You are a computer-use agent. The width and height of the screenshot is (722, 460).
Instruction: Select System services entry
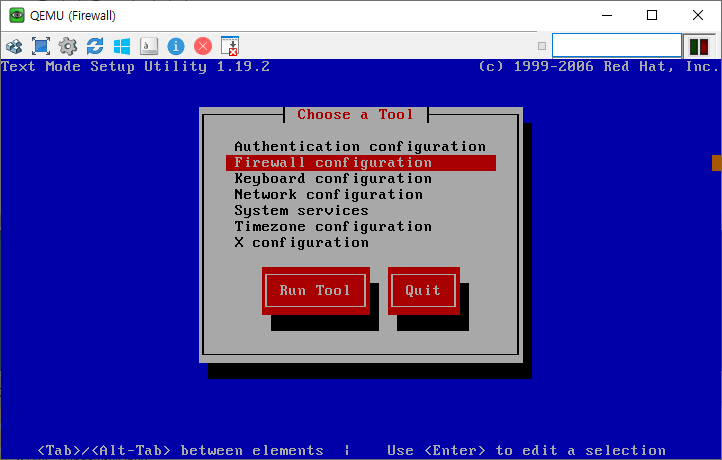(x=361, y=210)
